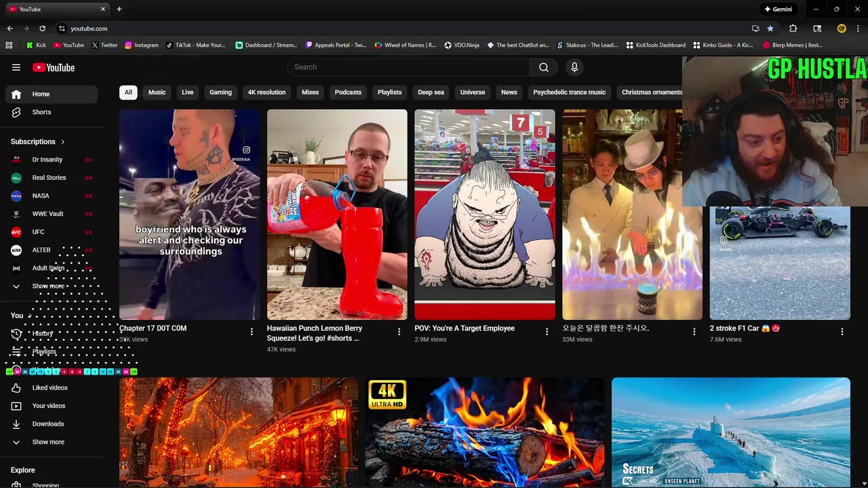The image size is (868, 488).
Task: Open the 2 stroke F1 Car title
Action: click(x=745, y=328)
